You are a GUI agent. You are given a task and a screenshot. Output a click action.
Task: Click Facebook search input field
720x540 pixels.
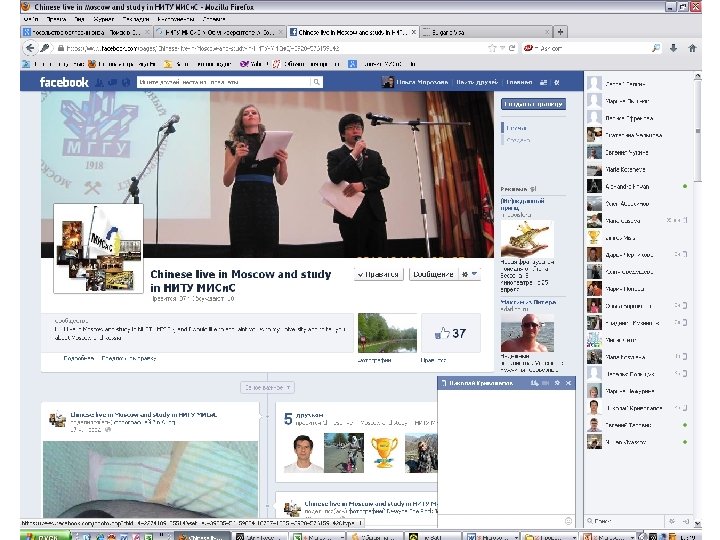point(224,82)
